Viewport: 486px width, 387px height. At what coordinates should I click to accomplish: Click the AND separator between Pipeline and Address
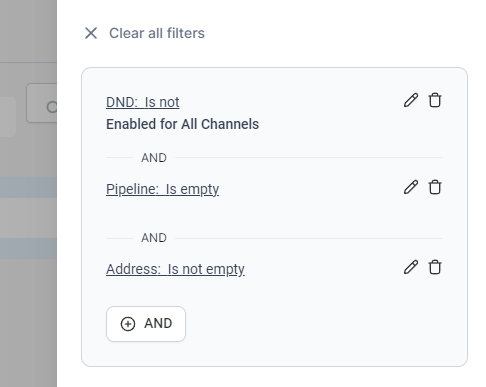coord(154,238)
